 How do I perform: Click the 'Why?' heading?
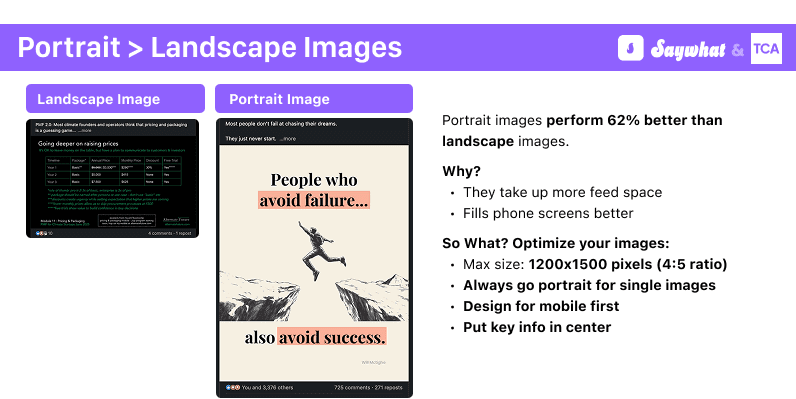pyautogui.click(x=461, y=171)
